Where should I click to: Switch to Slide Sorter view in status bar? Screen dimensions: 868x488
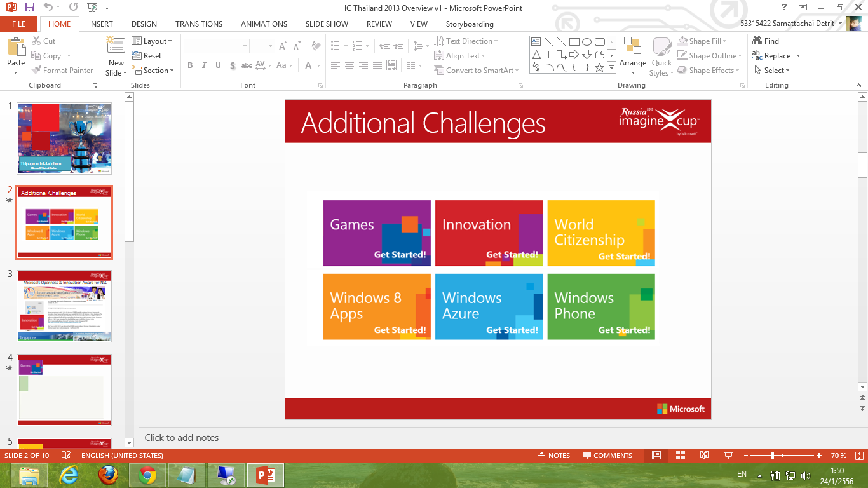click(680, 456)
